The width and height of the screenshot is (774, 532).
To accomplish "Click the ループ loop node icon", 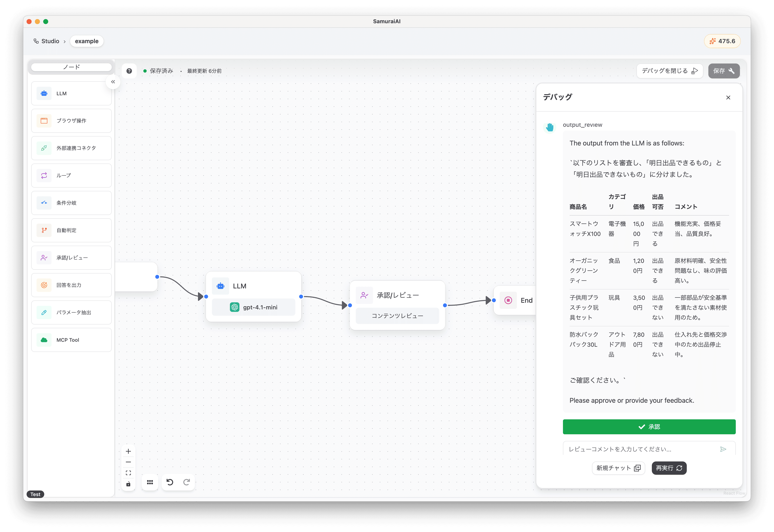I will tap(44, 175).
